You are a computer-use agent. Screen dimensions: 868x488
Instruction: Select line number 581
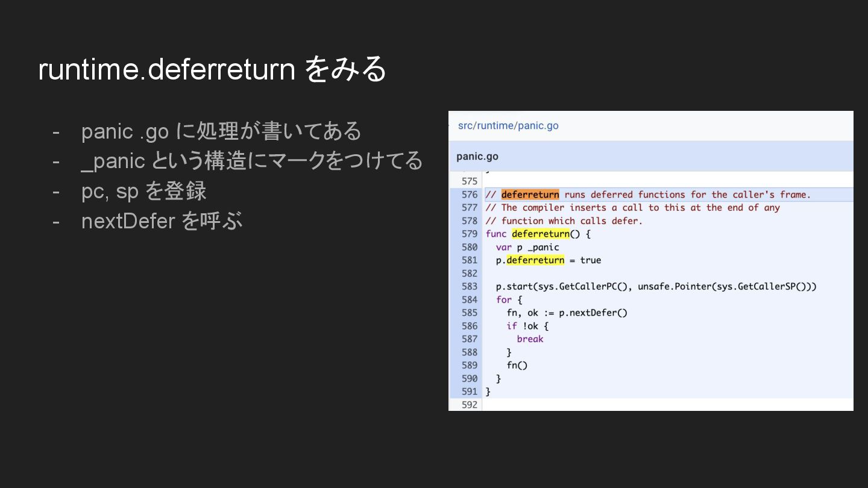coord(470,260)
